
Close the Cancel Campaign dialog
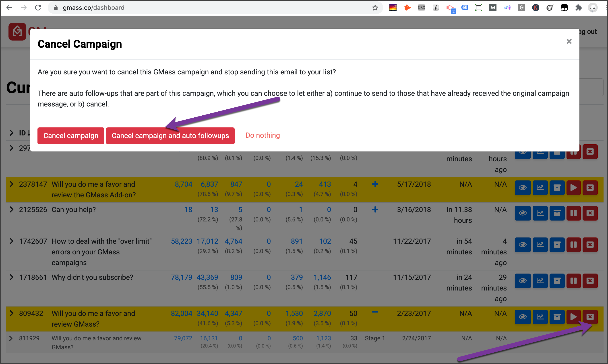[569, 41]
